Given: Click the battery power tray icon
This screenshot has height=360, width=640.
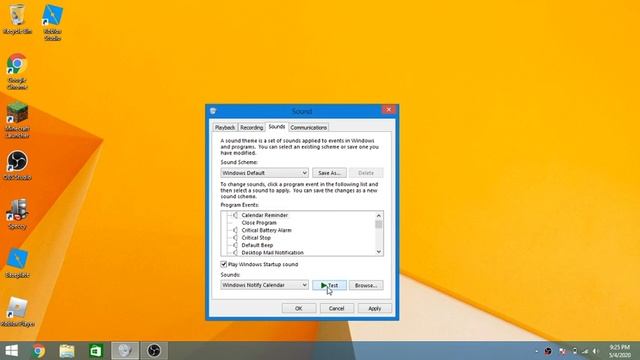Looking at the screenshot, I should [x=574, y=351].
